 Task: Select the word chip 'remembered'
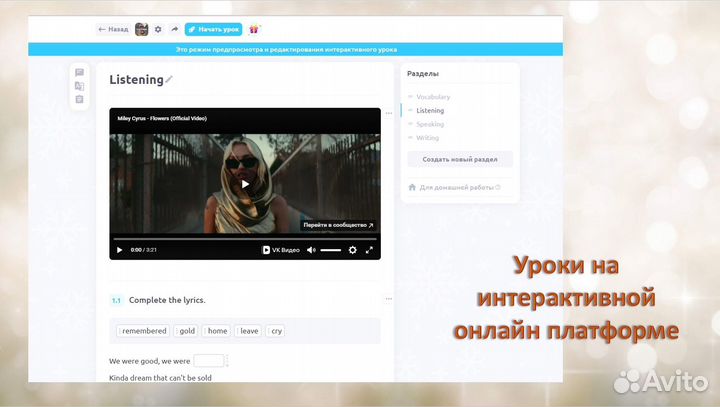(143, 331)
